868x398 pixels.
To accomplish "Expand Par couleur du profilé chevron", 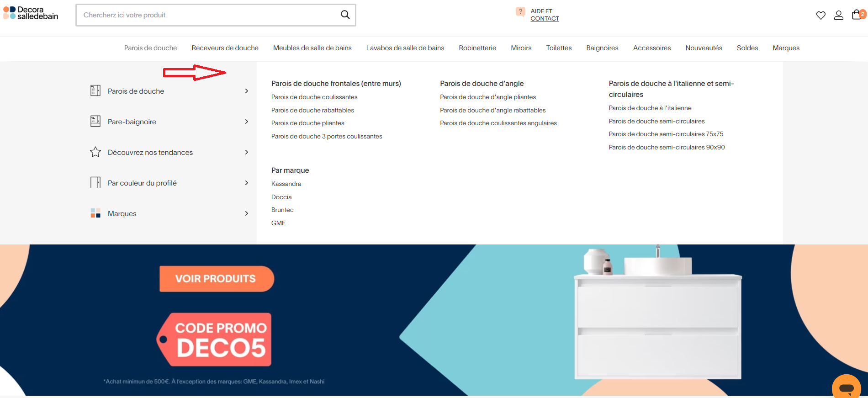I will coord(247,183).
